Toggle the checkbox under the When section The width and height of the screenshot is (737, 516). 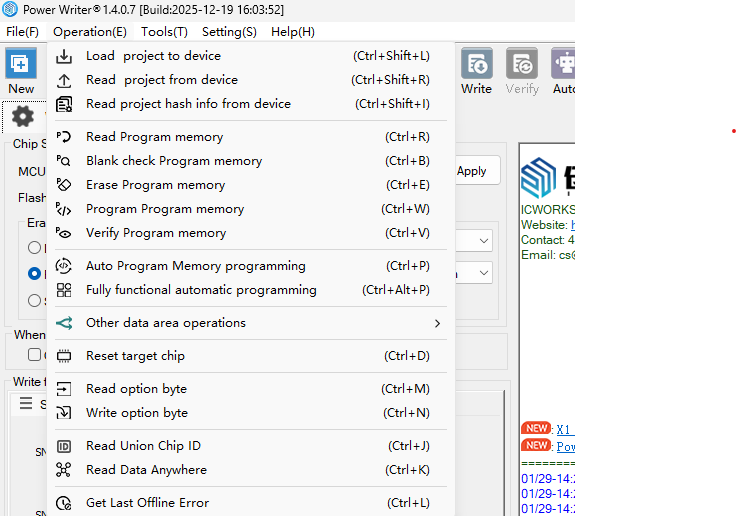(x=35, y=354)
